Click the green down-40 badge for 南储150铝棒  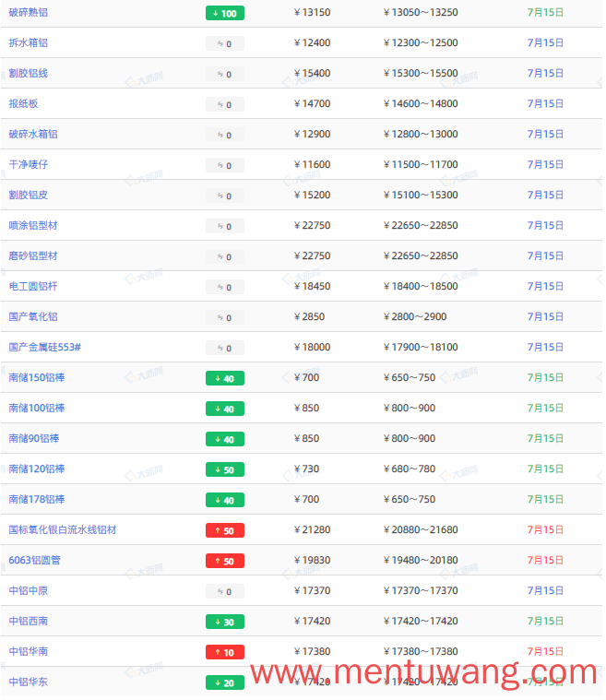(225, 378)
